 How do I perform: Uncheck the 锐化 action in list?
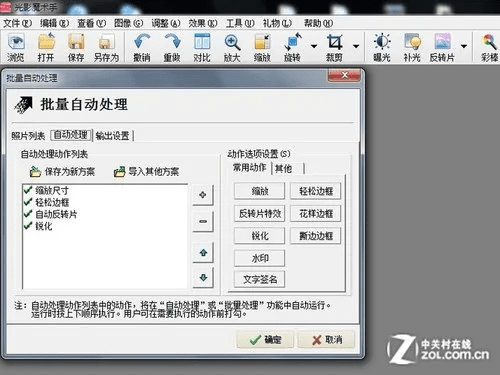[28, 226]
